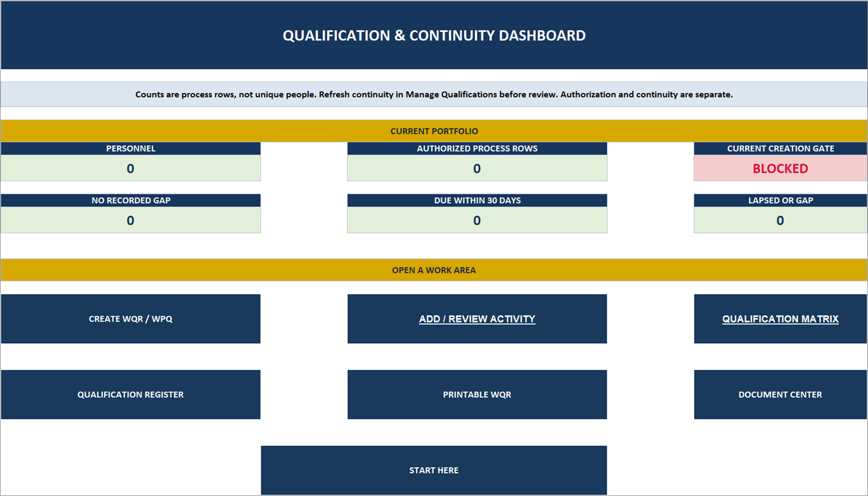Open the QUALIFICATION MATRIX link

pyautogui.click(x=780, y=319)
